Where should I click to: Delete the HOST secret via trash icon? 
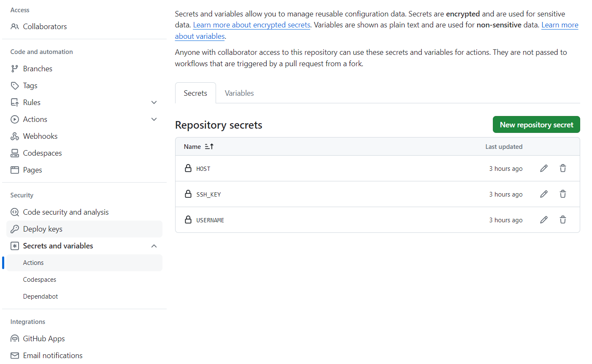563,168
